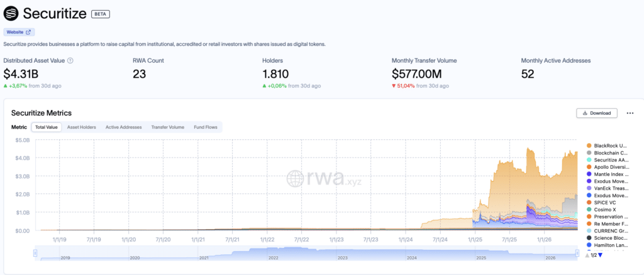Click the RWA Count value 23

pyautogui.click(x=139, y=74)
